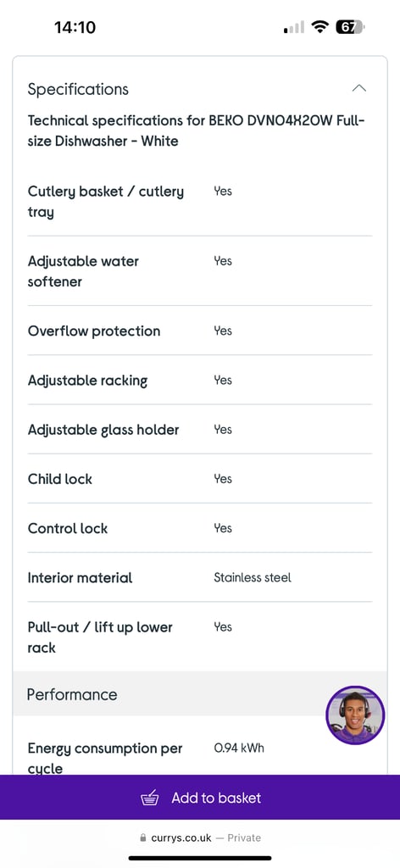Image resolution: width=400 pixels, height=868 pixels.
Task: Tap the cellular signal bars icon
Action: tap(294, 27)
